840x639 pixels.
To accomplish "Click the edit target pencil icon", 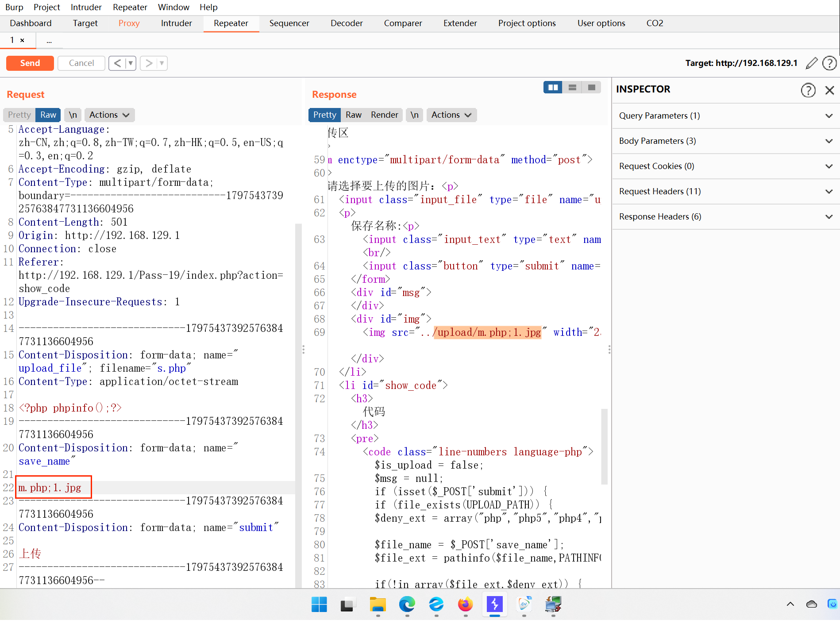I will pyautogui.click(x=811, y=63).
